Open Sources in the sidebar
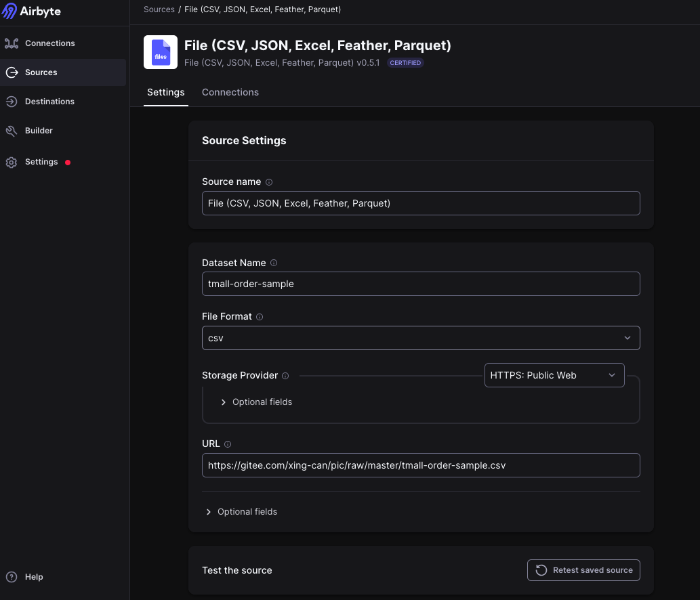Image resolution: width=700 pixels, height=600 pixels. 63,72
